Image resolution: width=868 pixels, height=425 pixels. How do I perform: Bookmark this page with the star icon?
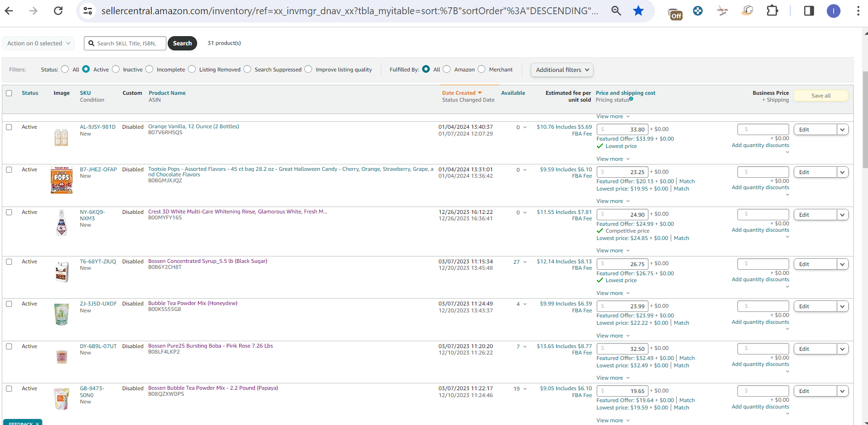click(x=638, y=11)
